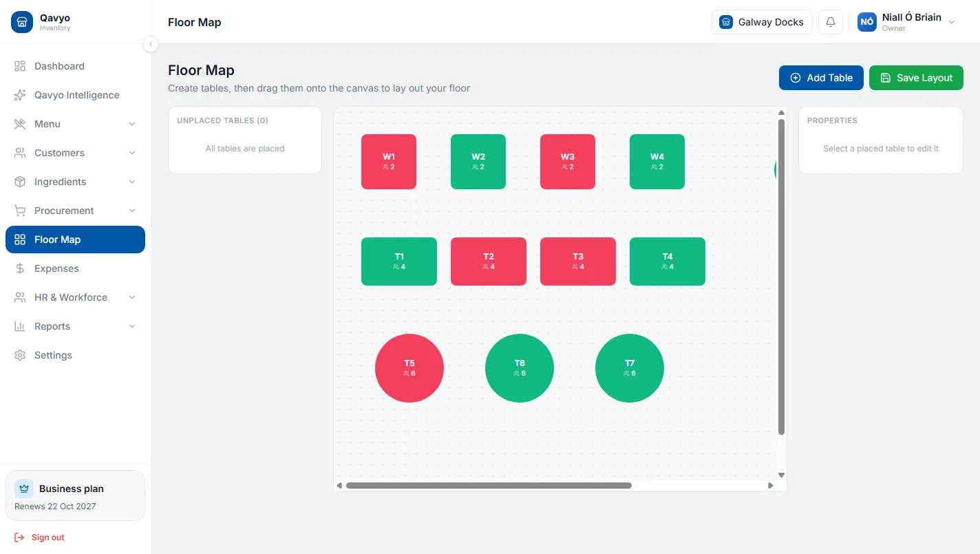Viewport: 980px width, 554px height.
Task: Click the Expenses dollar icon
Action: coord(20,268)
